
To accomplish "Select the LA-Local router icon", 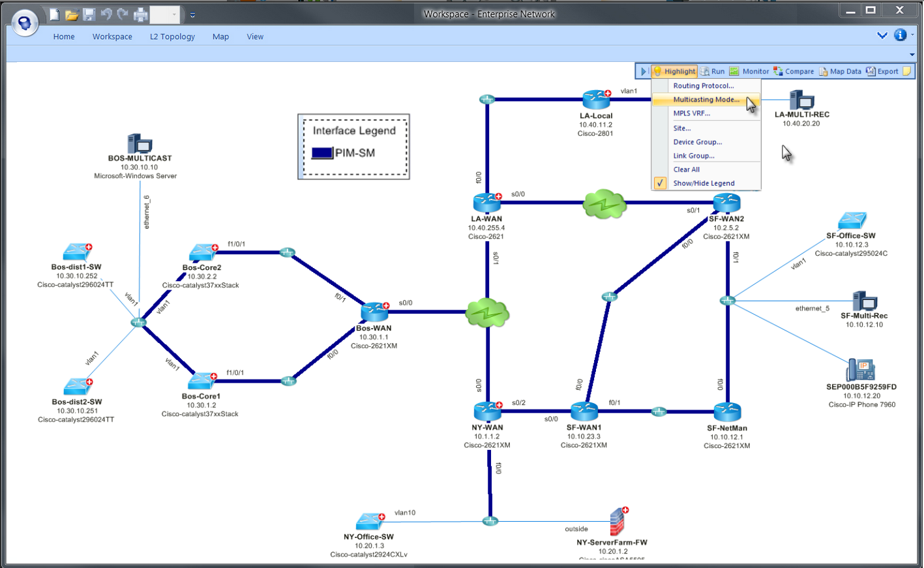I will click(x=597, y=100).
